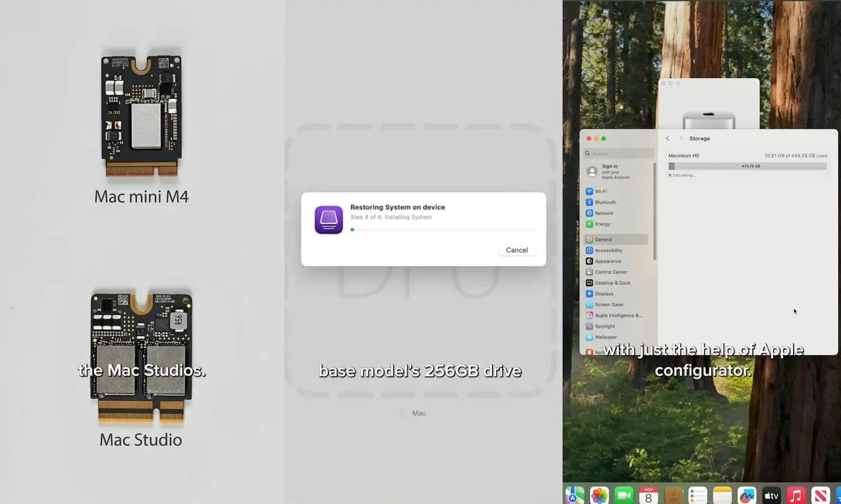This screenshot has height=504, width=841.
Task: Open the Network settings pane
Action: click(604, 213)
